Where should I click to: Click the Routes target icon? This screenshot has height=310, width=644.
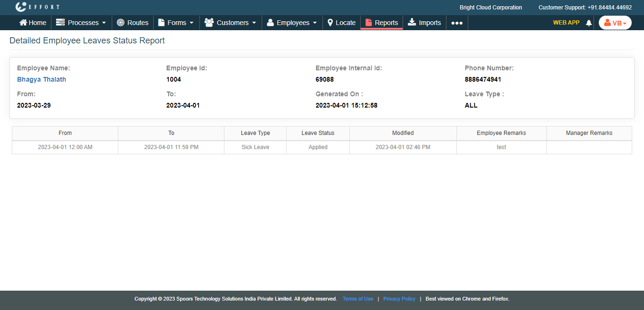(x=121, y=23)
